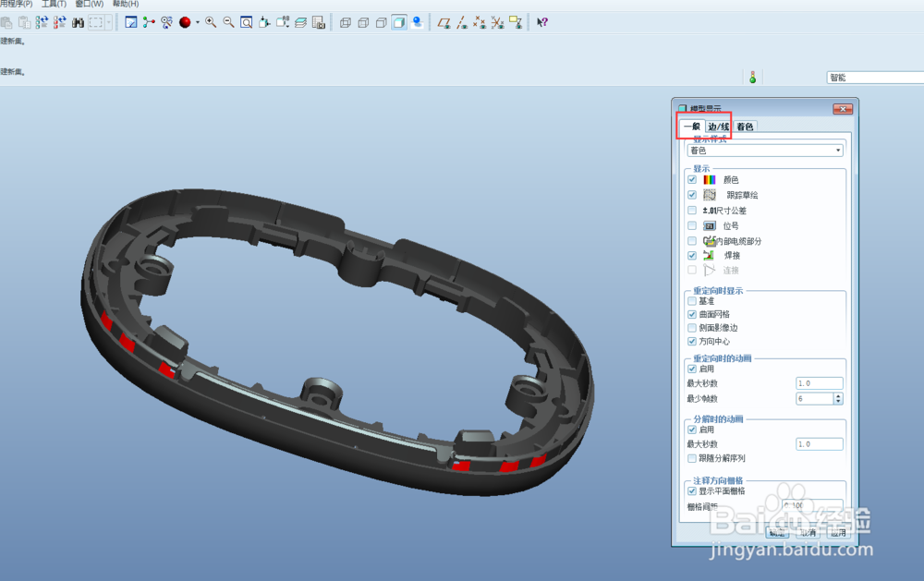Toggle annotation display icon
This screenshot has width=924, height=581.
pos(516,22)
